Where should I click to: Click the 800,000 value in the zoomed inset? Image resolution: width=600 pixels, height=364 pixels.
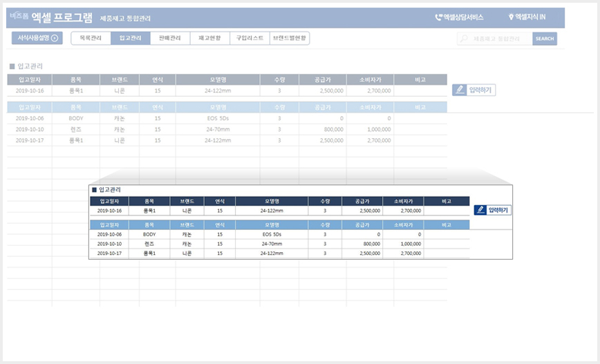click(x=362, y=244)
